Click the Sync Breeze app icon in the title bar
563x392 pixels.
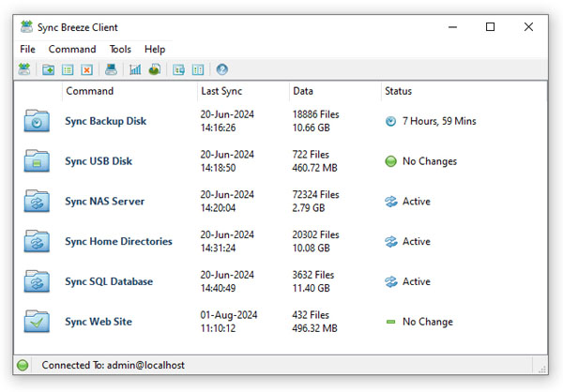tap(26, 27)
